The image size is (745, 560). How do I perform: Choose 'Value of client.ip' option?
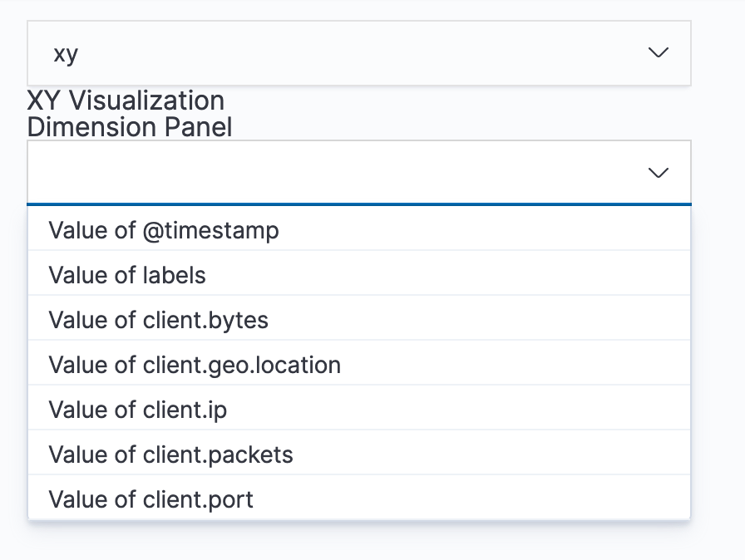(137, 410)
